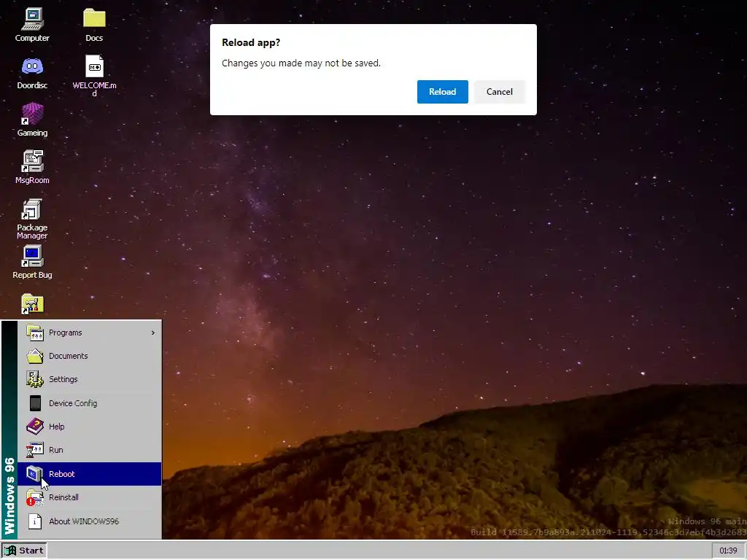Click the Reinstall icon in Start menu

click(x=35, y=497)
